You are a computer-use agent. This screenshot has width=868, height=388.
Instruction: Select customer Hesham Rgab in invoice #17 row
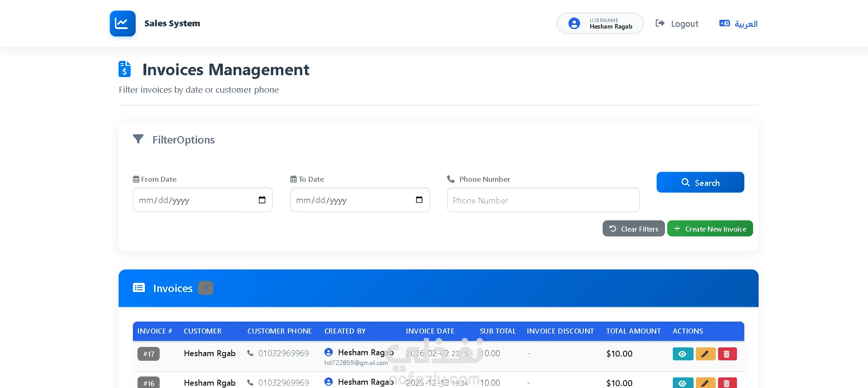(210, 353)
